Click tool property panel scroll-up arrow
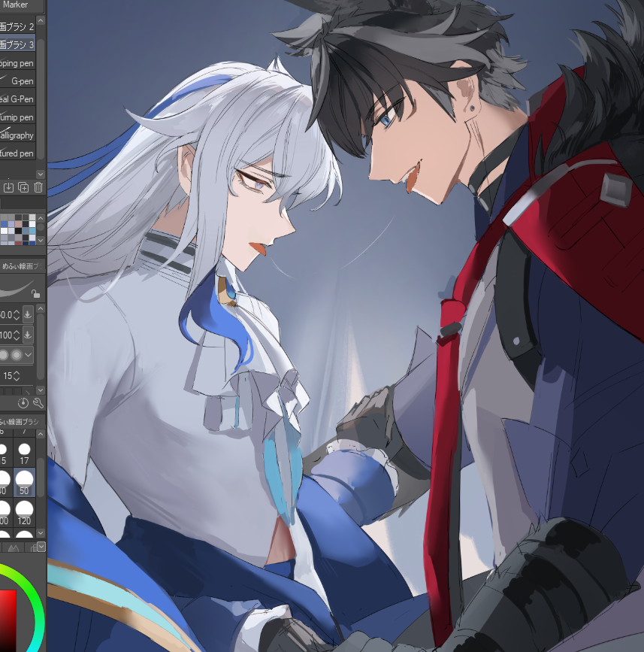Image resolution: width=644 pixels, height=652 pixels. pyautogui.click(x=41, y=308)
